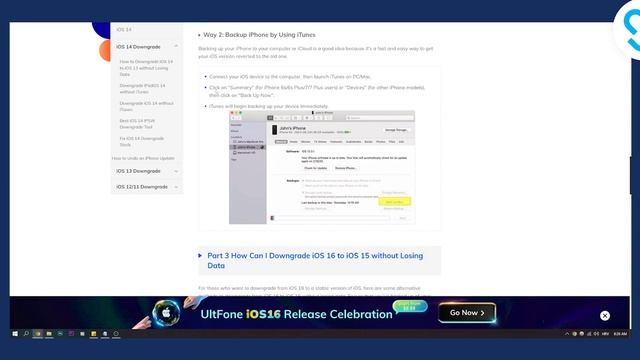Click the 'iOS 14' sidebar item
The width and height of the screenshot is (640, 360).
pos(124,30)
